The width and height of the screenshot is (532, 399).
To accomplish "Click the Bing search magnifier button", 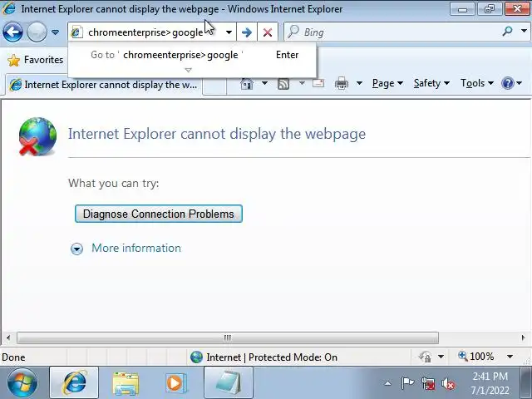I will pyautogui.click(x=507, y=32).
